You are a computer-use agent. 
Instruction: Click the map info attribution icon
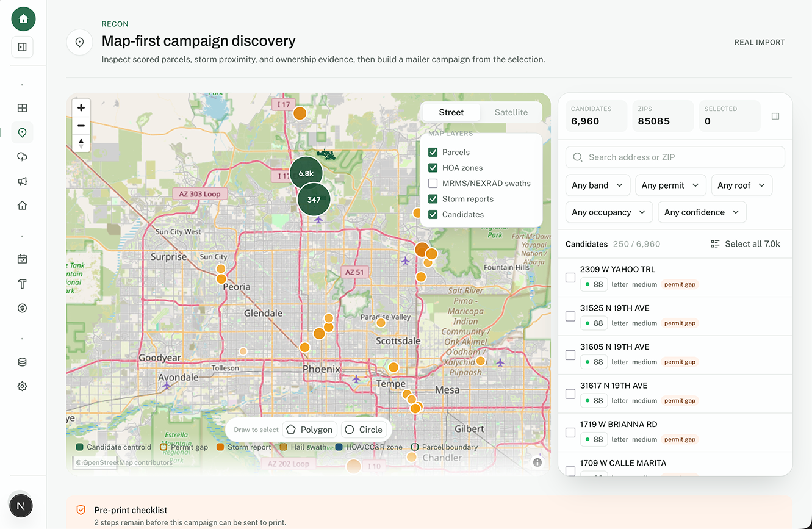[x=537, y=462]
